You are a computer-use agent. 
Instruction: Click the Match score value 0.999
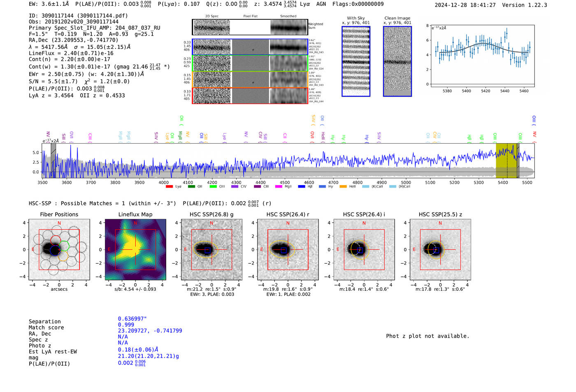pos(126,325)
